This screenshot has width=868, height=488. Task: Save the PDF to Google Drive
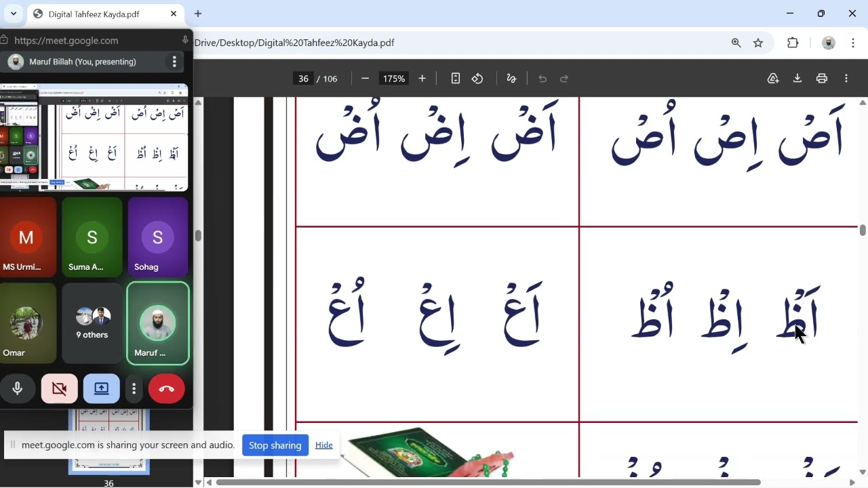click(x=773, y=79)
